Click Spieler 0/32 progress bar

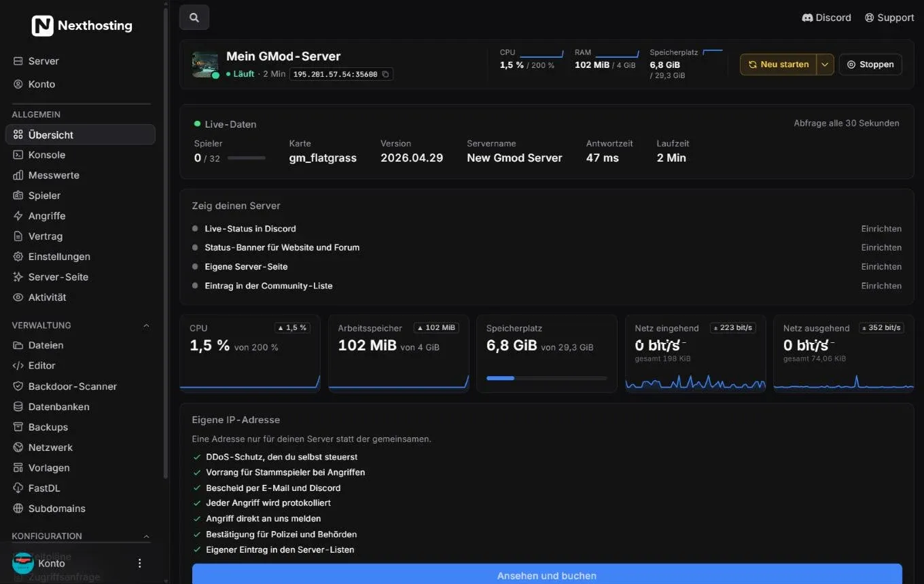point(247,158)
